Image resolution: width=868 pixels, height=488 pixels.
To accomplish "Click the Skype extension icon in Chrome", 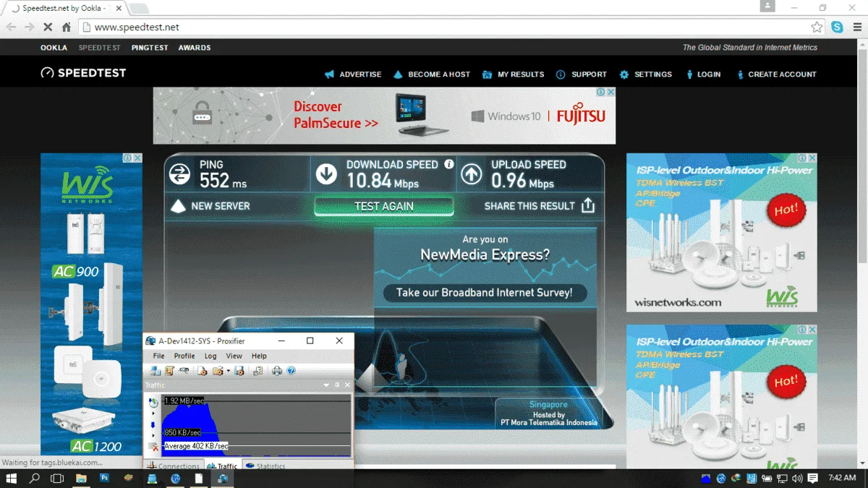I will [837, 27].
